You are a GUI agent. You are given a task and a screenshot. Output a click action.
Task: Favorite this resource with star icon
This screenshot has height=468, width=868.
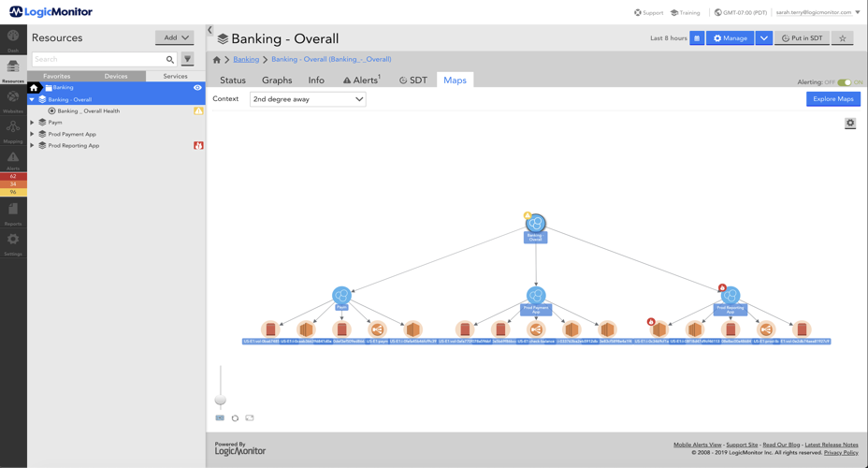(x=842, y=38)
